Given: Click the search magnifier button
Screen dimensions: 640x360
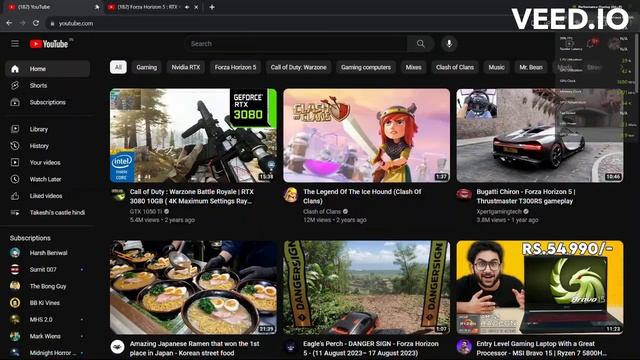Looking at the screenshot, I should pyautogui.click(x=420, y=44).
